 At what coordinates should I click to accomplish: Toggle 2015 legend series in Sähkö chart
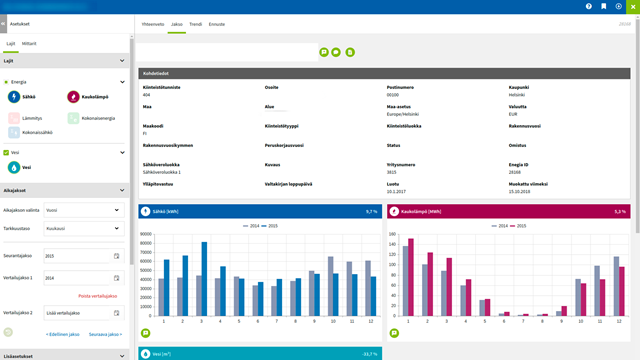tap(270, 226)
